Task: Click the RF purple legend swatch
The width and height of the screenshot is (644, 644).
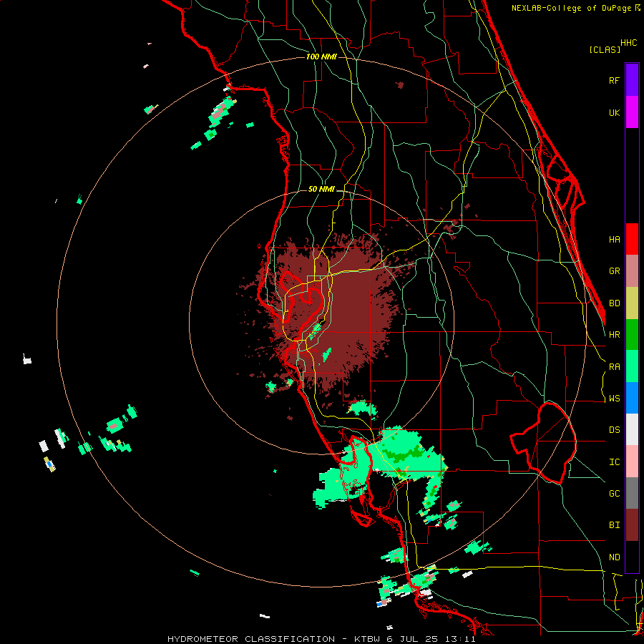Action: [x=632, y=80]
